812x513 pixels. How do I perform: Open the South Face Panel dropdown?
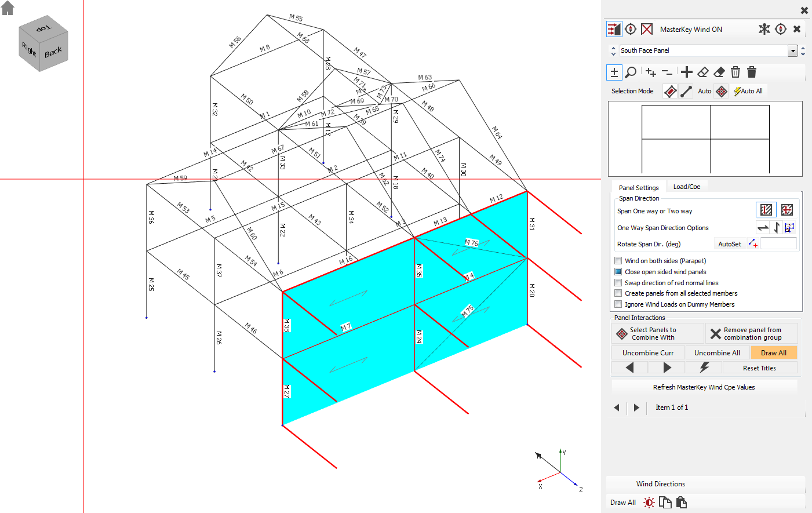[x=792, y=51]
